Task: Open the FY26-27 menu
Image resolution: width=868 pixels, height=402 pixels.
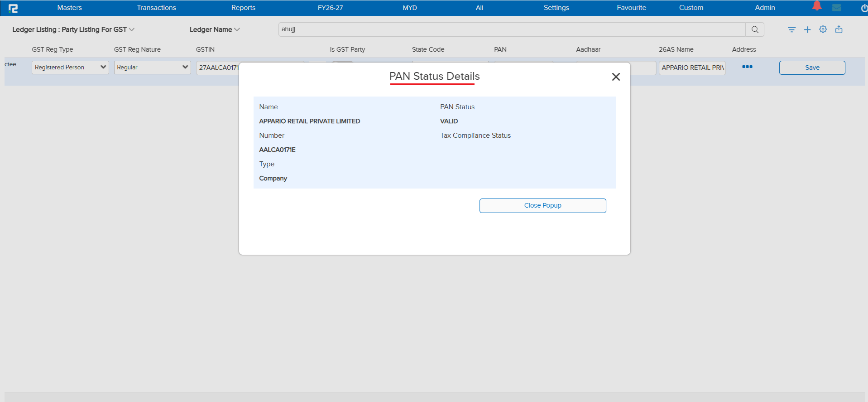Action: pos(330,8)
